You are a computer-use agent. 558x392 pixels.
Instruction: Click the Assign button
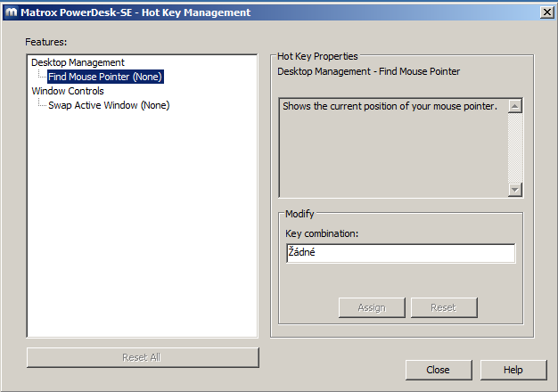(372, 307)
